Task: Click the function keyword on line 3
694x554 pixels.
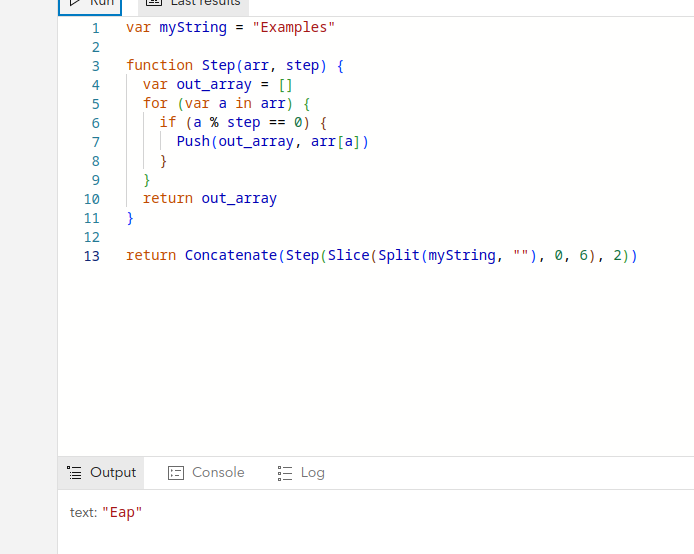Action: [x=159, y=65]
